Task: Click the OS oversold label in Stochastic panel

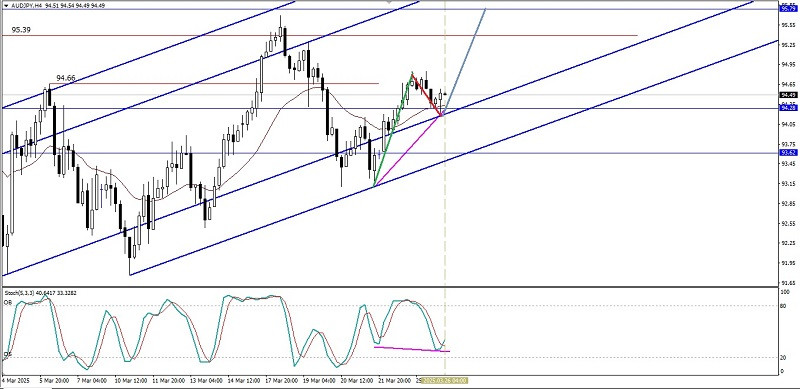Action: pyautogui.click(x=8, y=354)
